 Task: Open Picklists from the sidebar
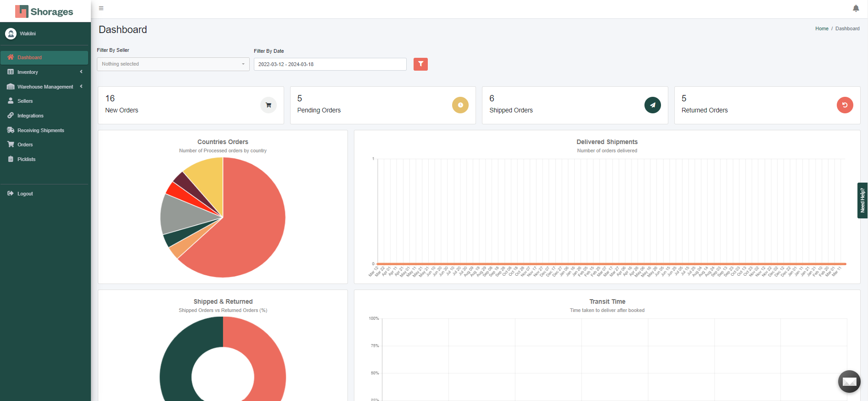click(x=26, y=159)
